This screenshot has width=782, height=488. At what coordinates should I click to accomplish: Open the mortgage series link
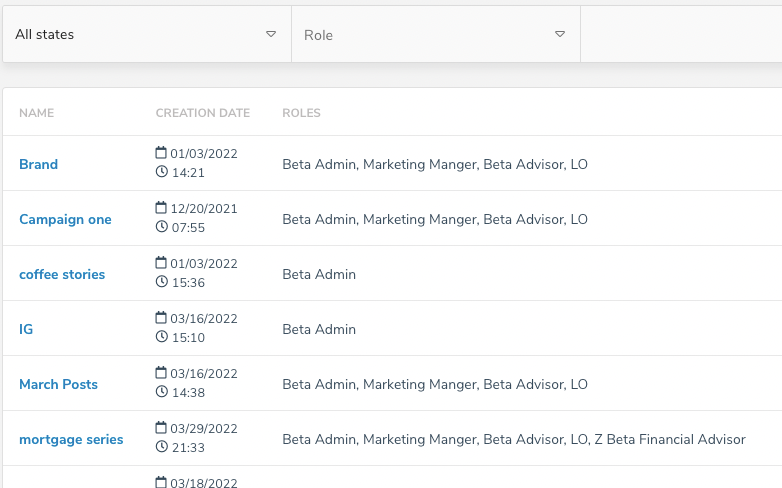tap(71, 440)
